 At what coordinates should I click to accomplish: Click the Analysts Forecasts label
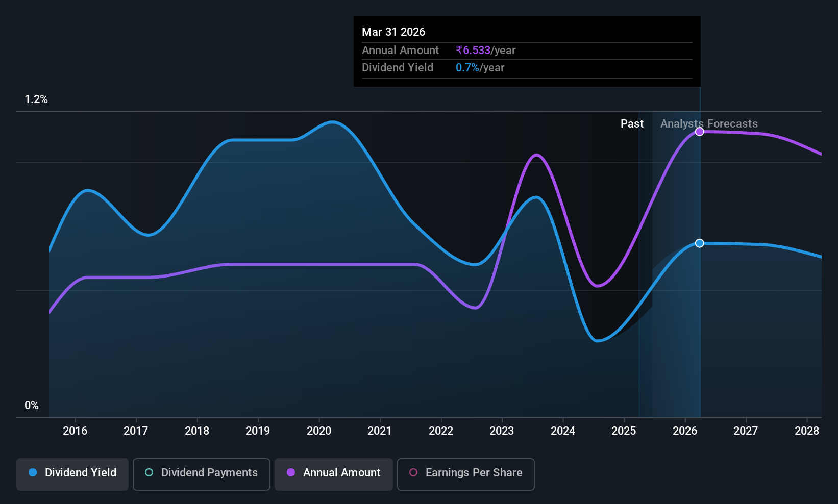pos(709,123)
